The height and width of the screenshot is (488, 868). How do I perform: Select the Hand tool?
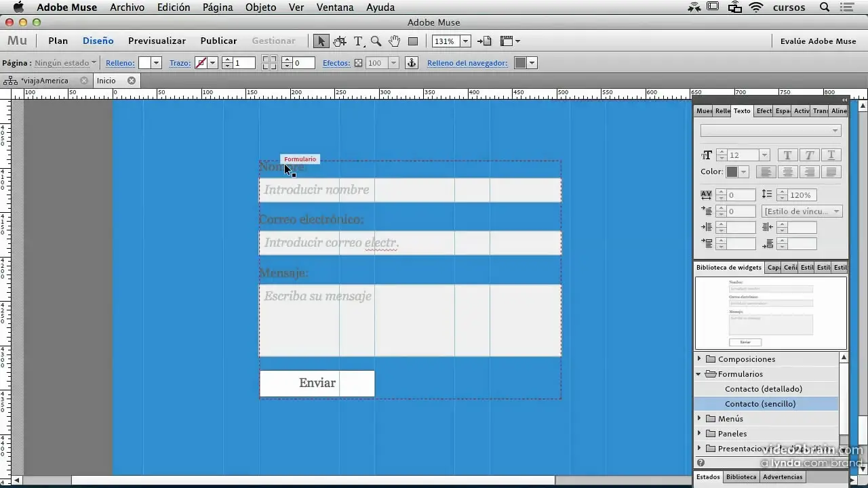click(x=394, y=41)
